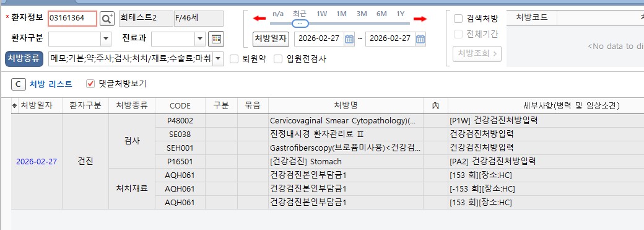Screen dimensions: 644x230
Task: Click the 처방종류 blue button
Action: click(24, 59)
